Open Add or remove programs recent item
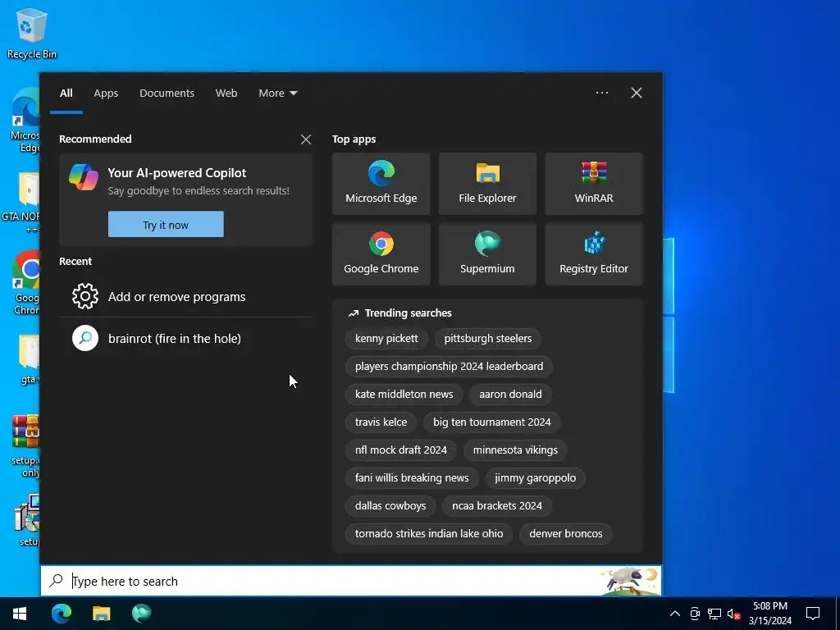 (x=185, y=296)
